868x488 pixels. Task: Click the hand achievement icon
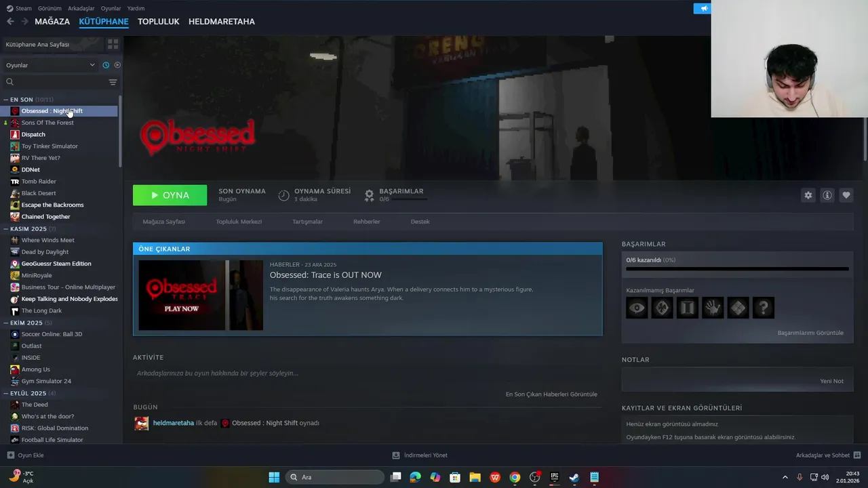(713, 308)
